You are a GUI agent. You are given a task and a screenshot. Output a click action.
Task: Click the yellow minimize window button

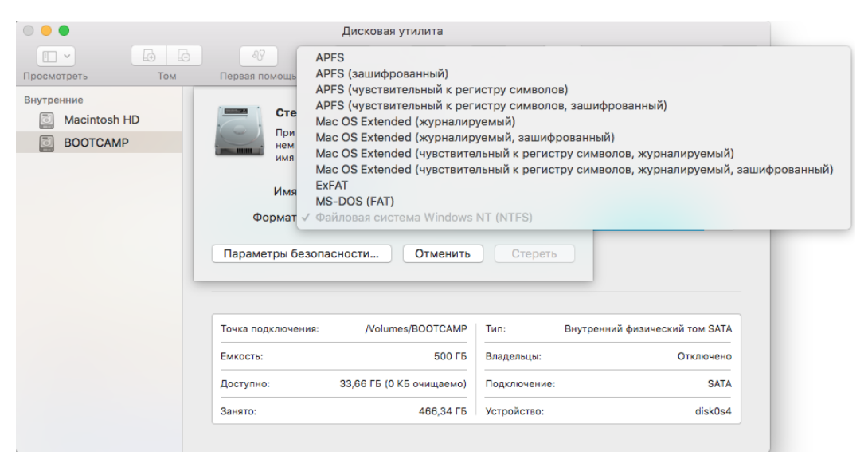click(46, 30)
